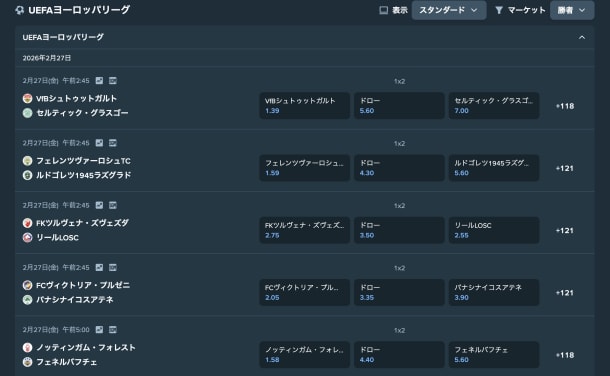Click パナシナイコスアテネ team crest
The image size is (610, 376).
(27, 299)
